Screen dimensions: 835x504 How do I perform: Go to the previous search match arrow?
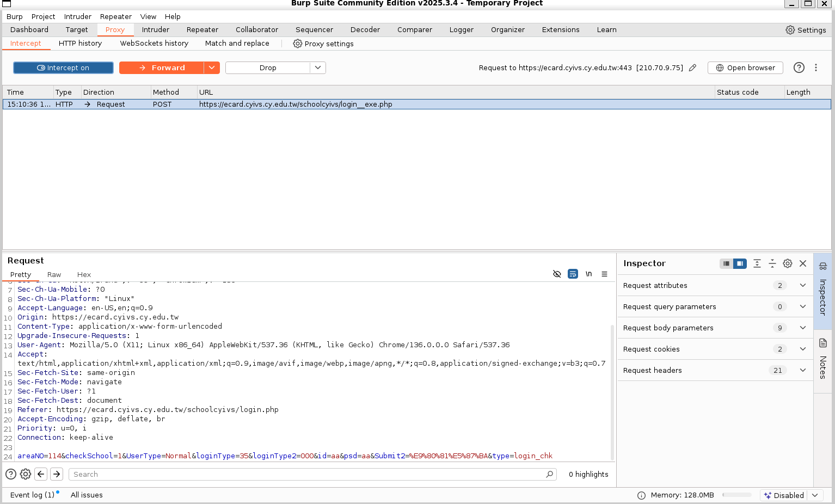(41, 474)
